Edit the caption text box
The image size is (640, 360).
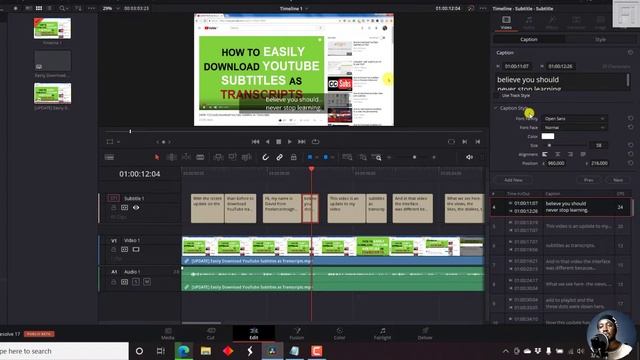[562, 82]
